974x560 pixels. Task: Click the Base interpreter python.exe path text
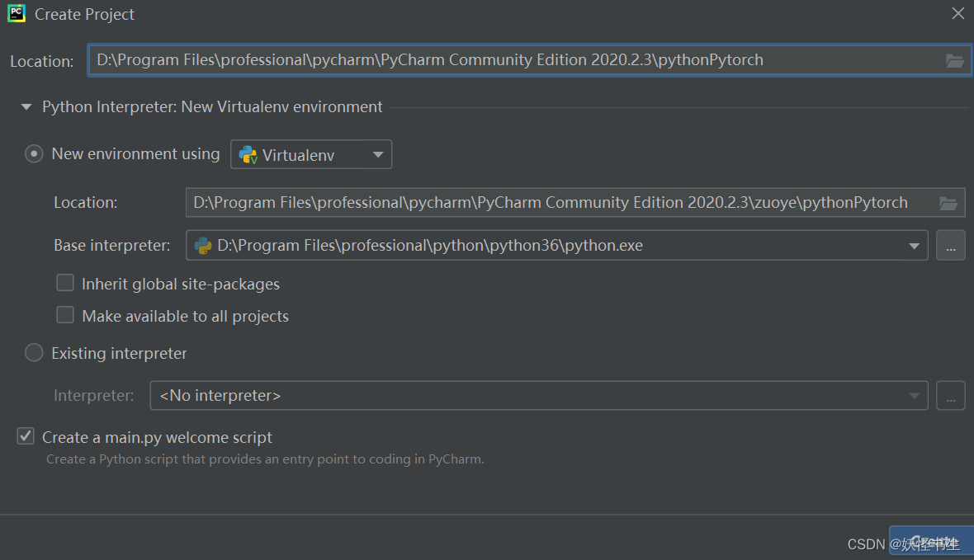(x=430, y=245)
